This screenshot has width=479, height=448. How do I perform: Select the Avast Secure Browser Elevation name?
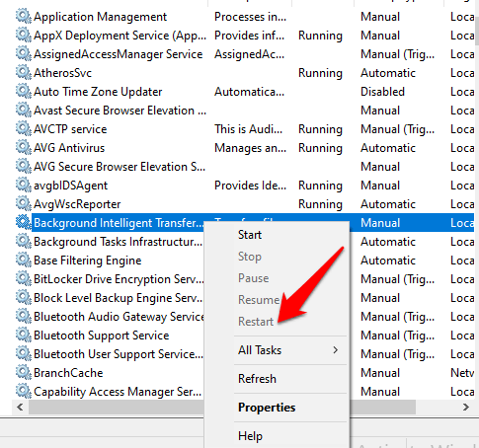(120, 111)
